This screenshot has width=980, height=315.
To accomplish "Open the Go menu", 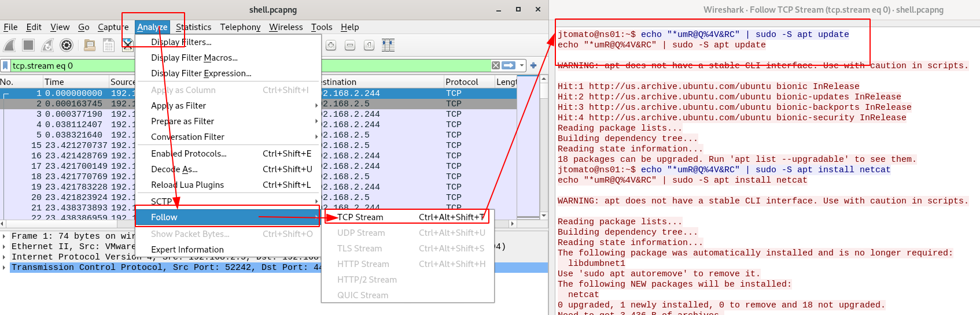I will [x=83, y=27].
